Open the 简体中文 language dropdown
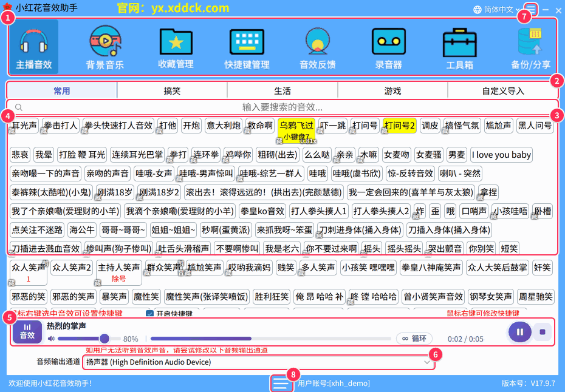 [x=501, y=10]
